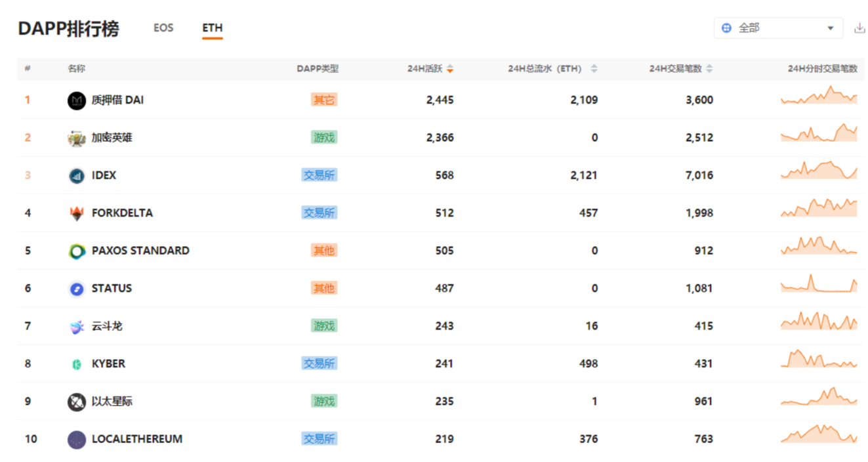868x462 pixels.
Task: Click the 质押借 DAI sparkline chart
Action: [x=819, y=95]
